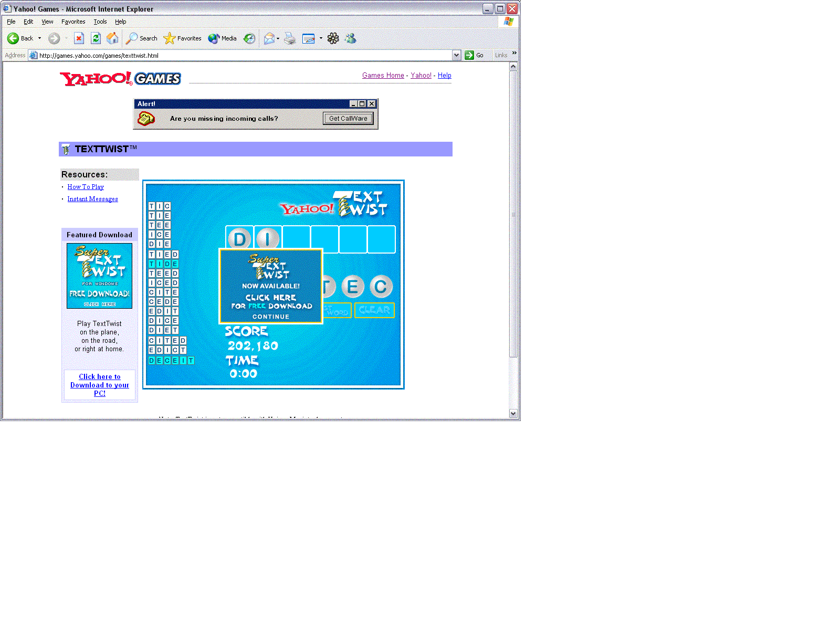Screen dimensions: 840x630
Task: Open How To Play link
Action: [x=86, y=187]
